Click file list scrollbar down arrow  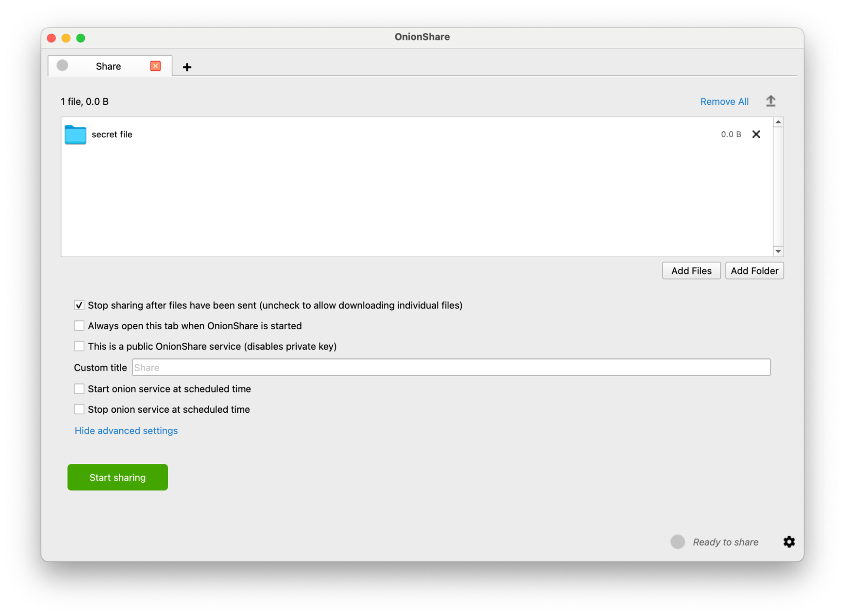tap(778, 251)
